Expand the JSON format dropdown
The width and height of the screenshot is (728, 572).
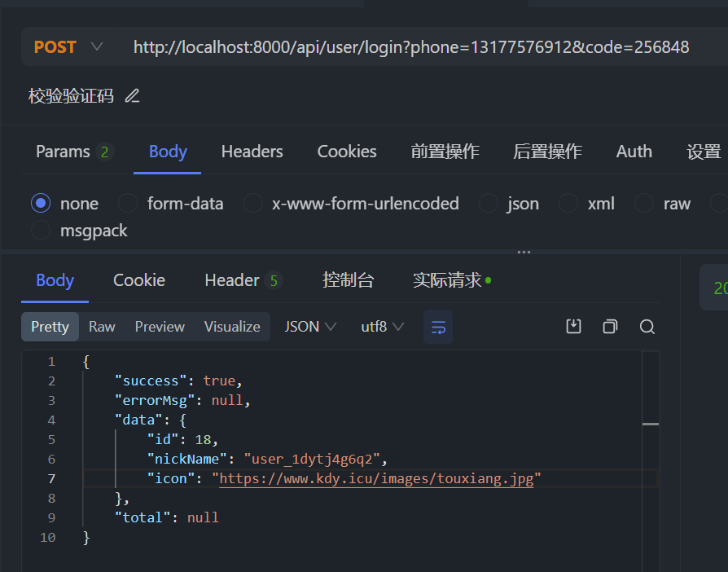(310, 327)
